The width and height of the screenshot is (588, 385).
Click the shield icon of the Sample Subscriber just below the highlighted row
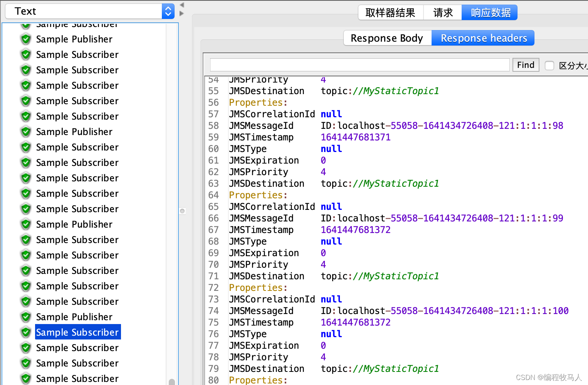(x=26, y=348)
